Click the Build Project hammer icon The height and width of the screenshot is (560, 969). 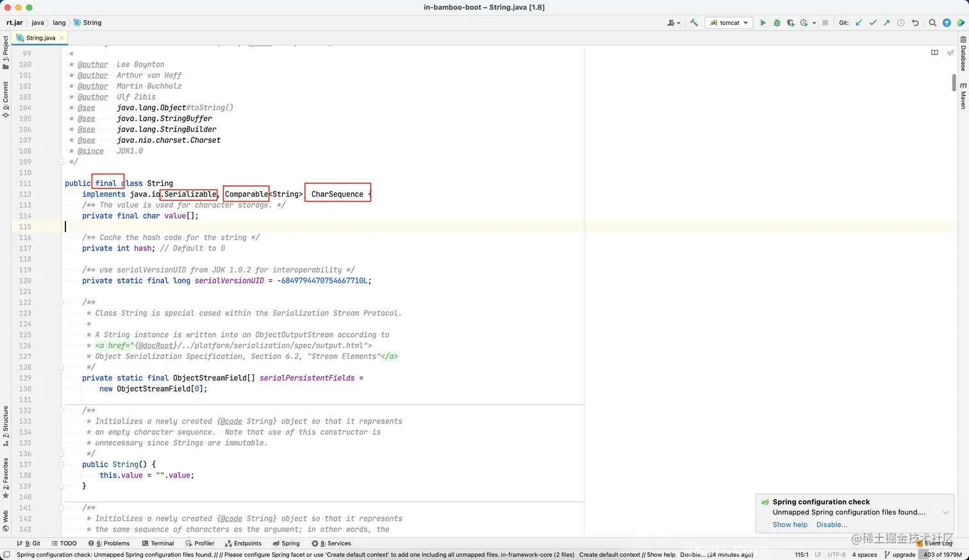[694, 22]
